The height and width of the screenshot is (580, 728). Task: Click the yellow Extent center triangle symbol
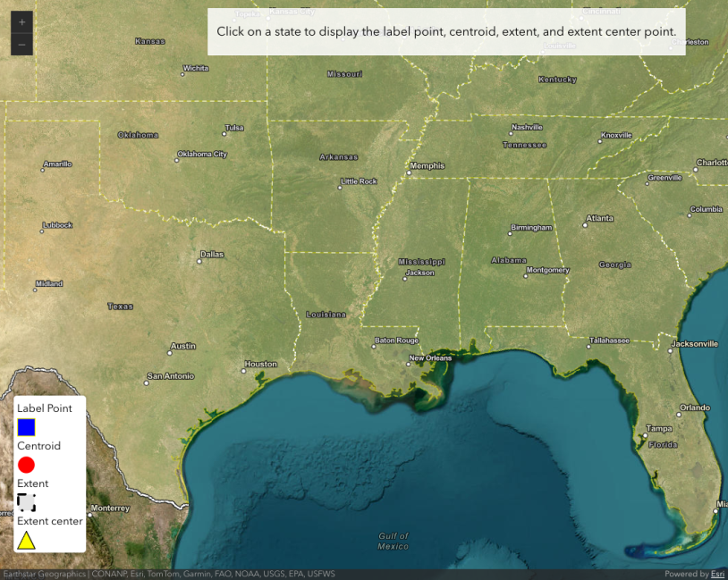[x=26, y=540]
